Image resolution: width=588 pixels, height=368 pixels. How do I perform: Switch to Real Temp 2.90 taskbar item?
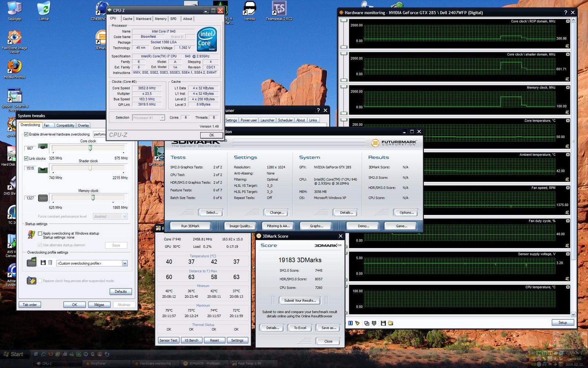250,363
